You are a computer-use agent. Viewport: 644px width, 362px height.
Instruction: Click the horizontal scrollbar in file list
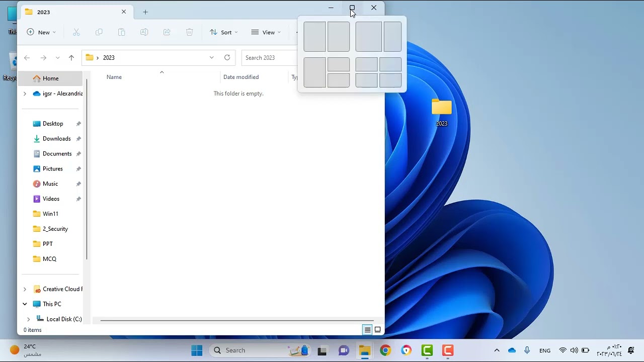[237, 320]
